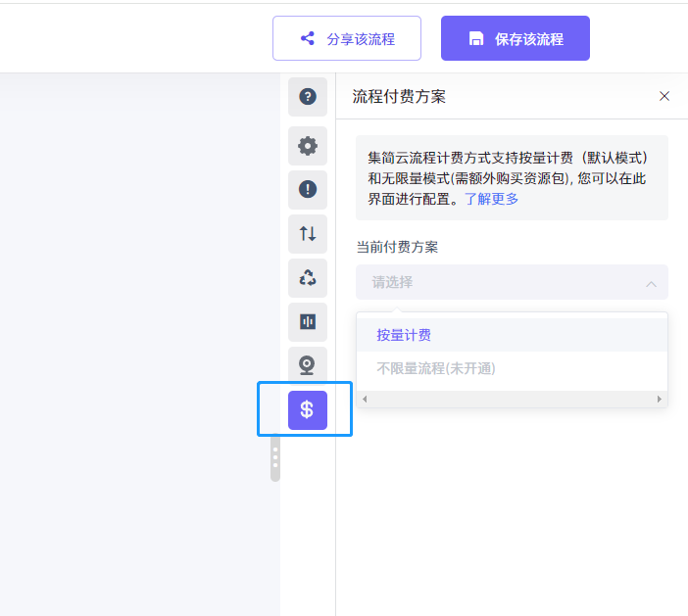688x616 pixels.
Task: Share the flow with 分享该流程 button
Action: coord(347,38)
